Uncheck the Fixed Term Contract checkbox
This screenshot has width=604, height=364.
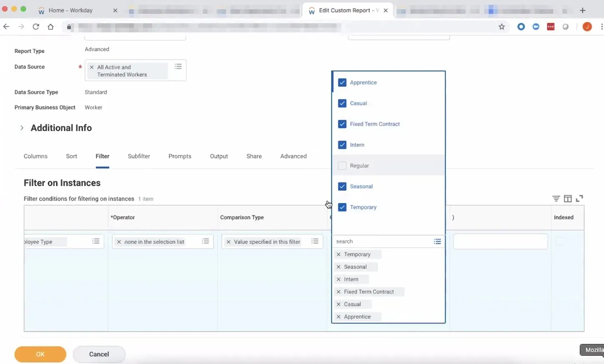coord(342,124)
